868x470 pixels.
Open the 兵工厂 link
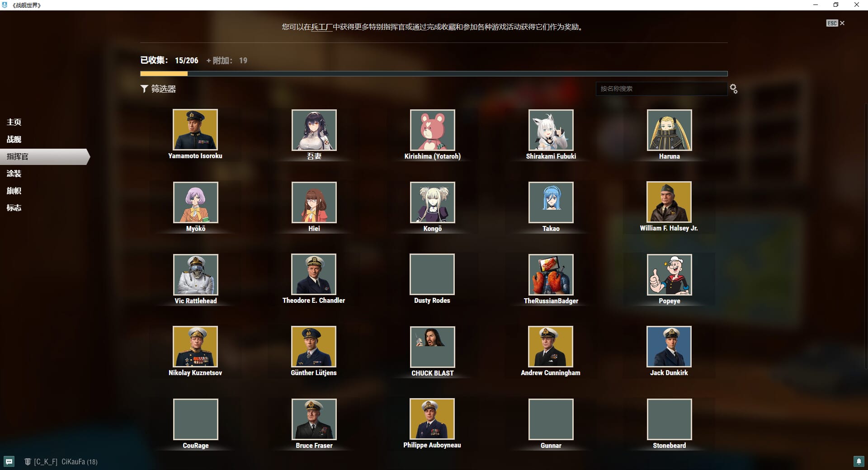tap(321, 27)
